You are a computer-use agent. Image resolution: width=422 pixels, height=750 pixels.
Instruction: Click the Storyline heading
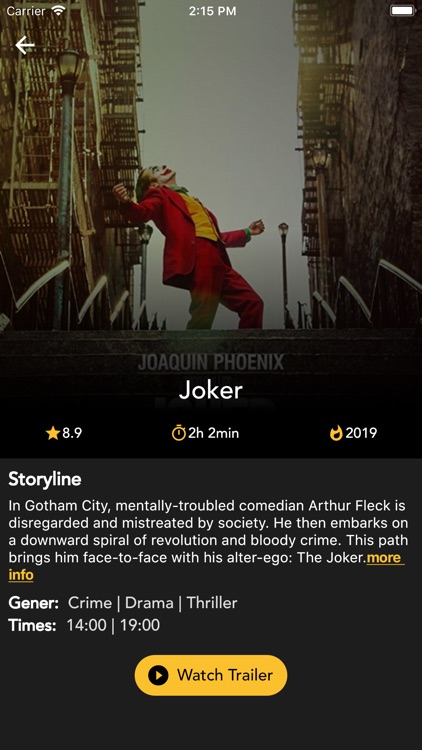(x=45, y=479)
